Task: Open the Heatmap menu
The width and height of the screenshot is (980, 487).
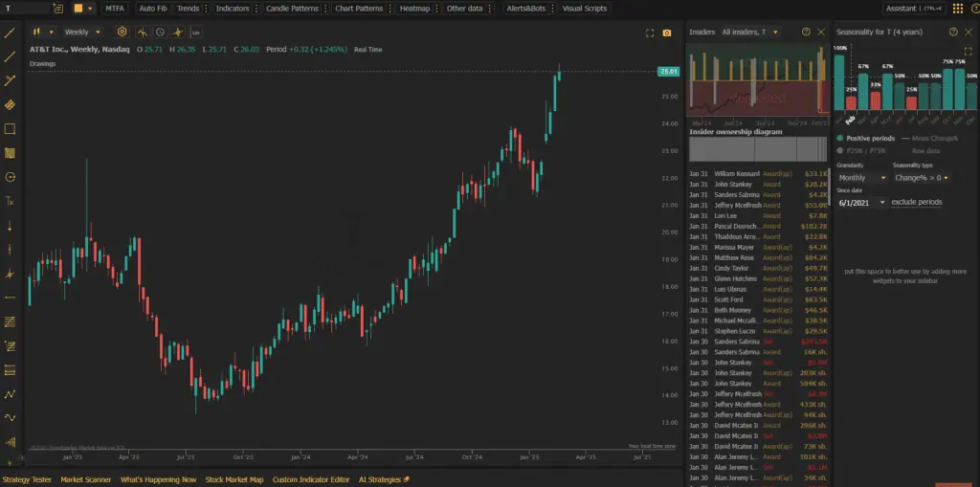Action: pyautogui.click(x=415, y=9)
